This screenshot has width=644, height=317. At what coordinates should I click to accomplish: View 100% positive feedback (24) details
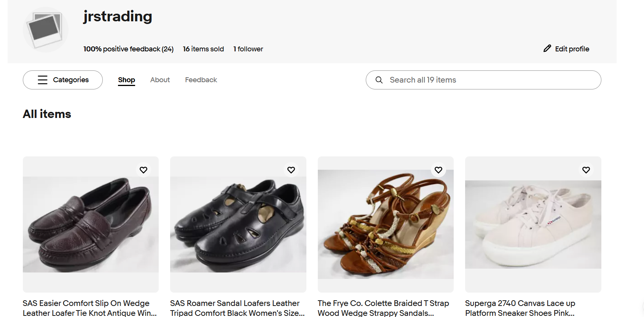pyautogui.click(x=129, y=49)
